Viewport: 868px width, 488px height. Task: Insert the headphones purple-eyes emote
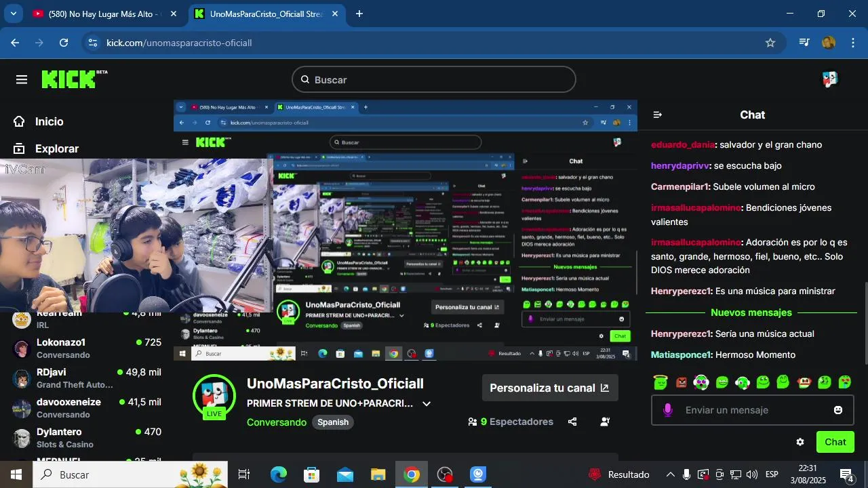702,382
